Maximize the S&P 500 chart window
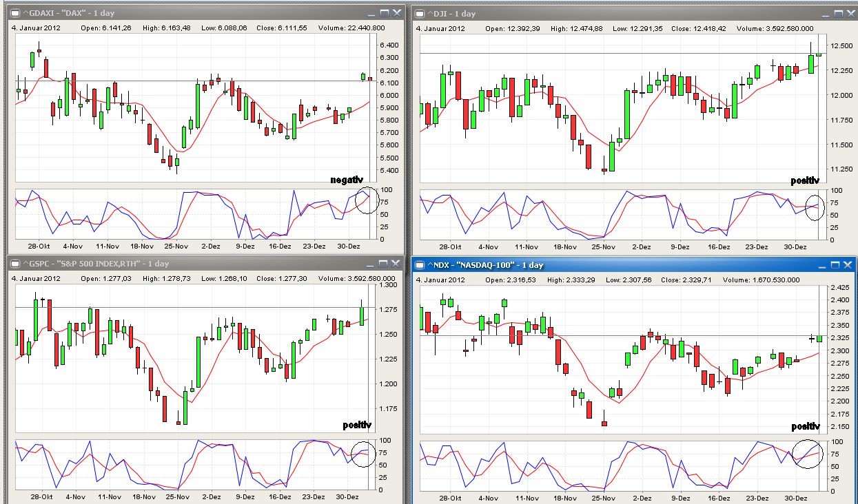This screenshot has width=858, height=504. [x=384, y=263]
